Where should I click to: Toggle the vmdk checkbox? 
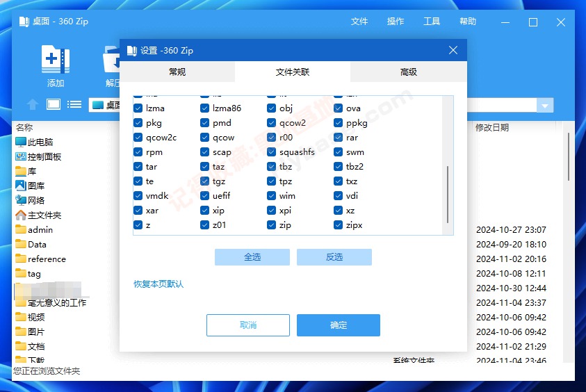pyautogui.click(x=138, y=196)
